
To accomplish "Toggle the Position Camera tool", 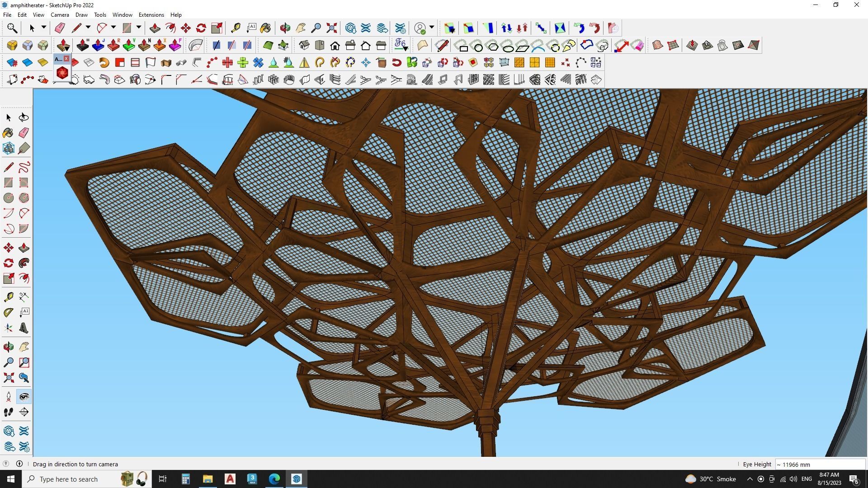I will click(x=8, y=397).
